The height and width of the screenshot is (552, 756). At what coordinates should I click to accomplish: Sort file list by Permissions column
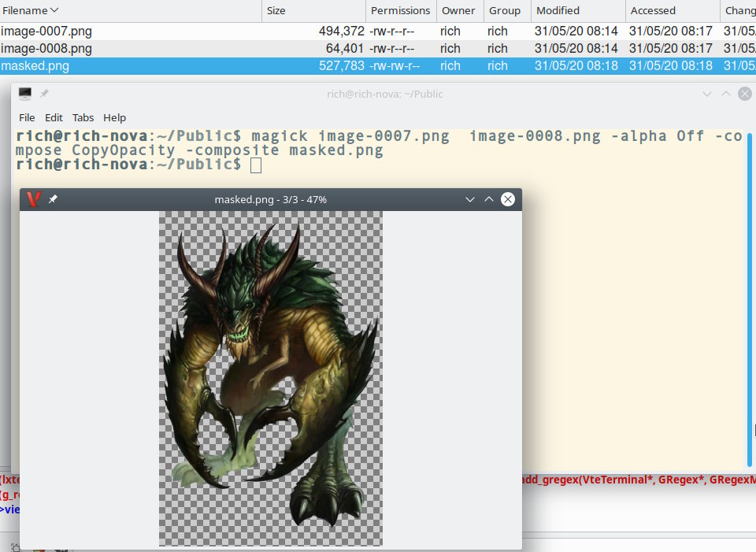point(401,10)
